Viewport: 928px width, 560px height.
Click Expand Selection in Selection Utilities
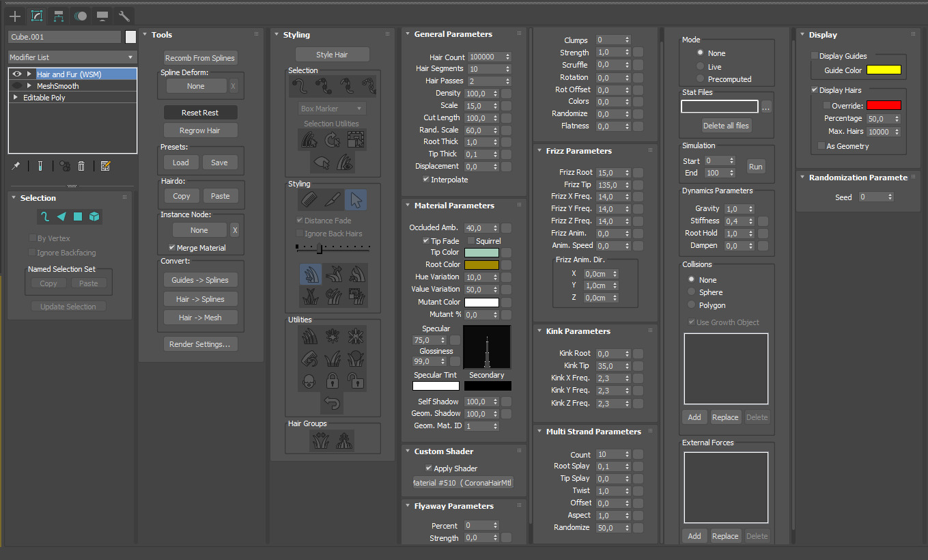[356, 139]
